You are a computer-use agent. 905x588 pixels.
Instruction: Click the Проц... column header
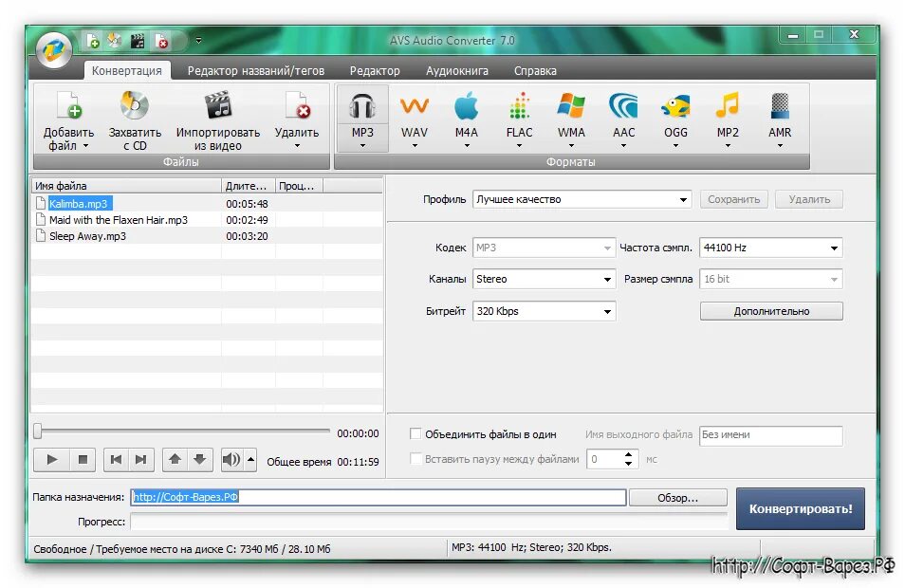(299, 186)
